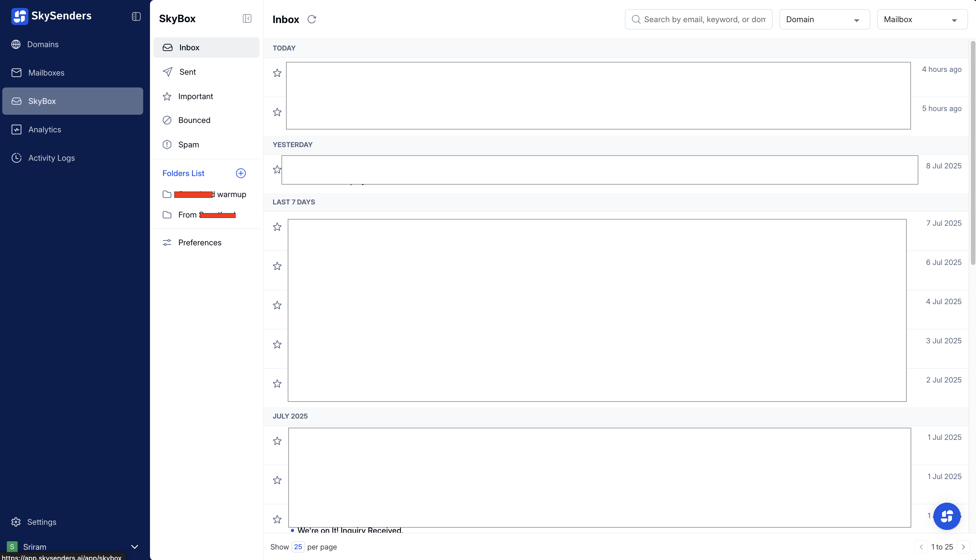This screenshot has height=560, width=976.
Task: Switch to the Sent folder
Action: (x=187, y=72)
